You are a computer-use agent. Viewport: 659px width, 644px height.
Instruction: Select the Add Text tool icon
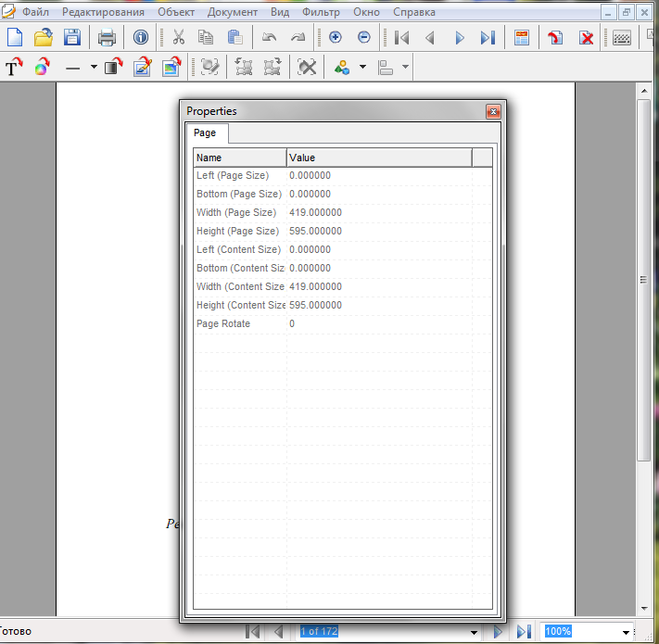pyautogui.click(x=14, y=68)
